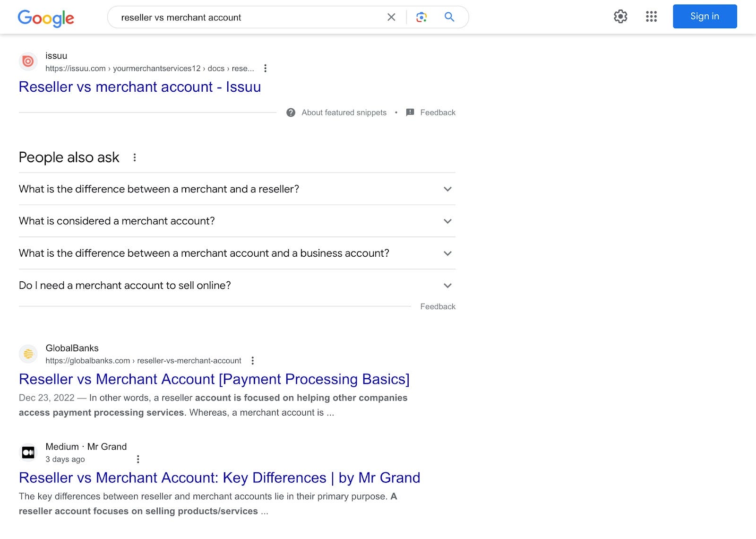
Task: Open search by image camera icon
Action: (x=421, y=17)
